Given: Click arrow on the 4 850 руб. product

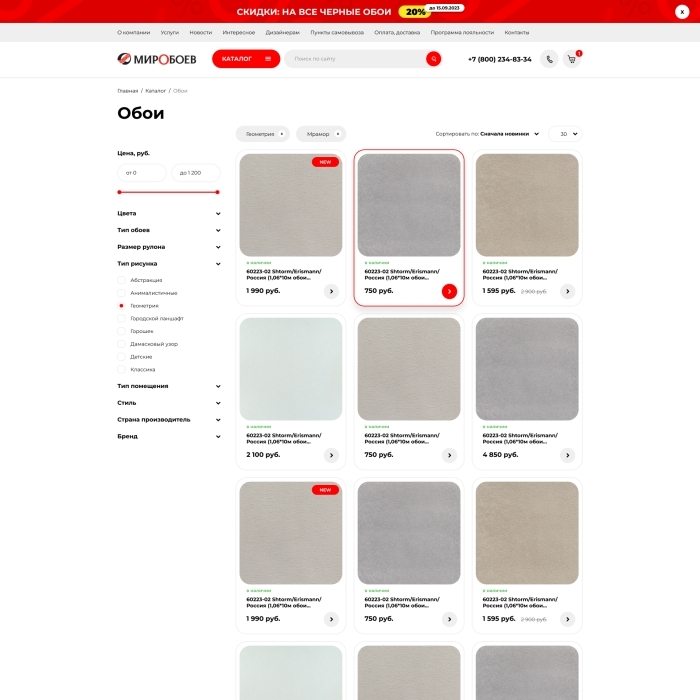Looking at the screenshot, I should click(567, 455).
